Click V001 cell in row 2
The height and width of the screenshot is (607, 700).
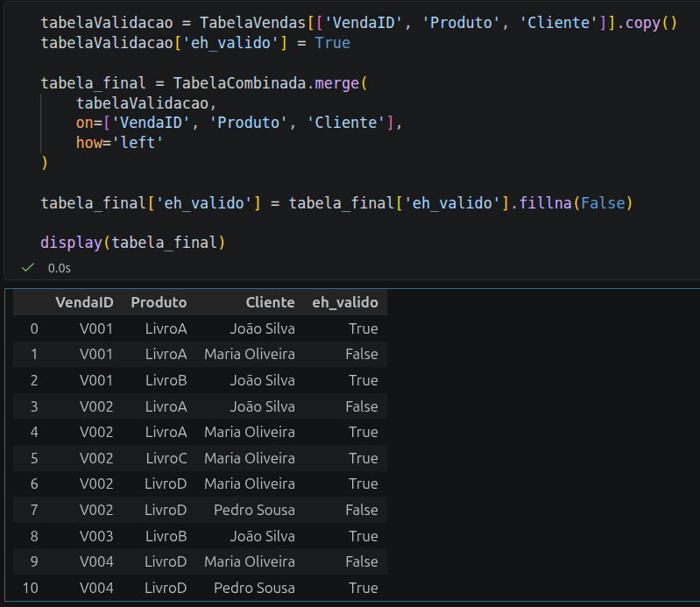[x=96, y=380]
